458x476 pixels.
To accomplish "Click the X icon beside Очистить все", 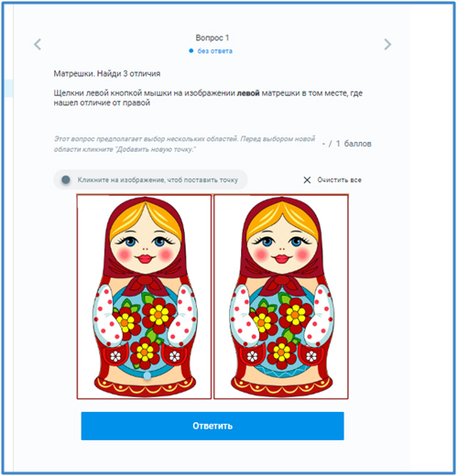I will pos(307,180).
